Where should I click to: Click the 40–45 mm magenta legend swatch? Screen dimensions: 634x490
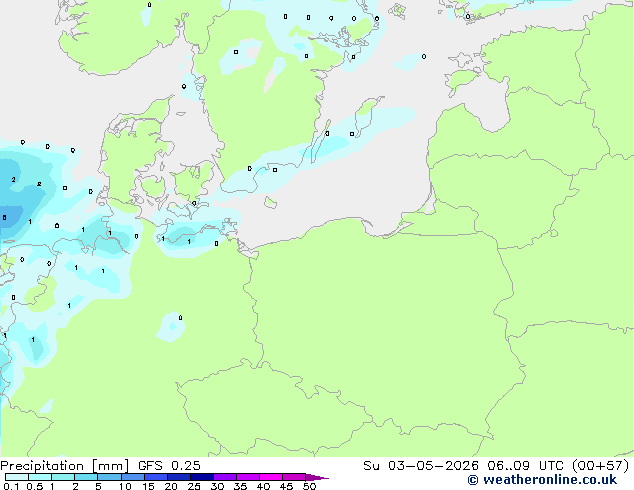271,477
